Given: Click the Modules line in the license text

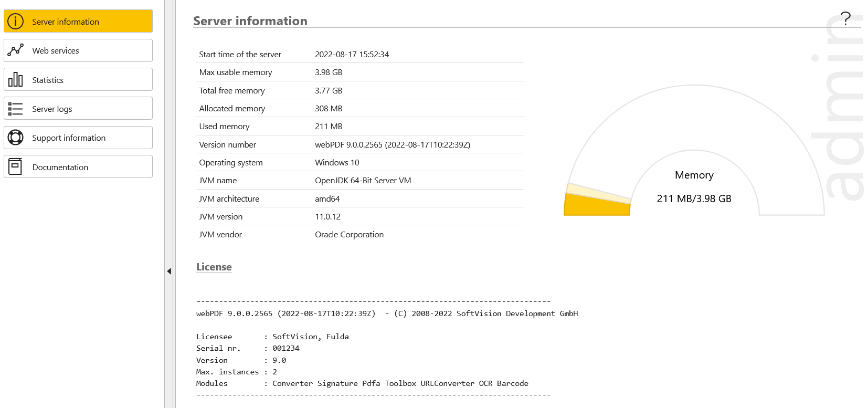Looking at the screenshot, I should pyautogui.click(x=362, y=383).
